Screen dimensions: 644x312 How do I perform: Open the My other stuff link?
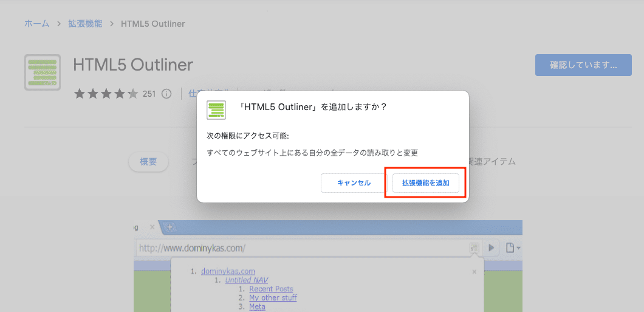[273, 297]
